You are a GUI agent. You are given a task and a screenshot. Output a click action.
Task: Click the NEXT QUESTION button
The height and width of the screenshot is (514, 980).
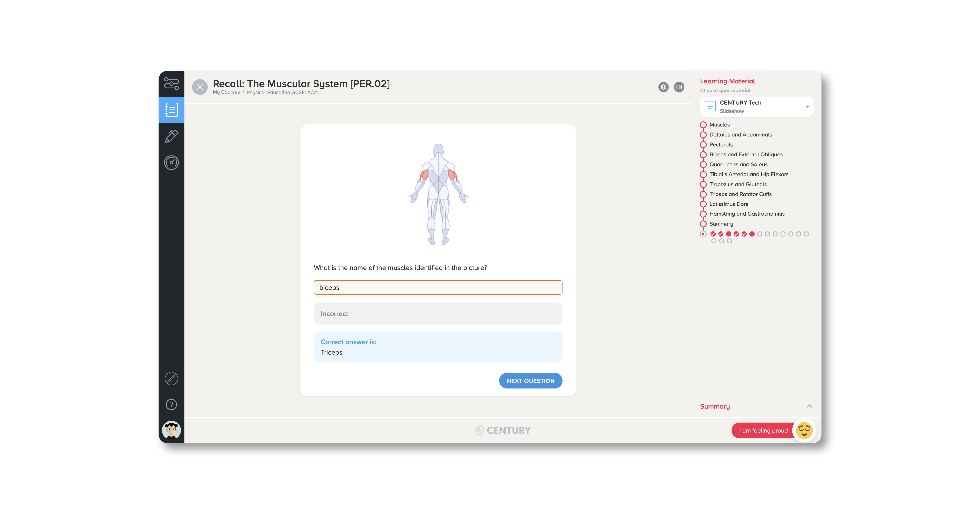[530, 381]
